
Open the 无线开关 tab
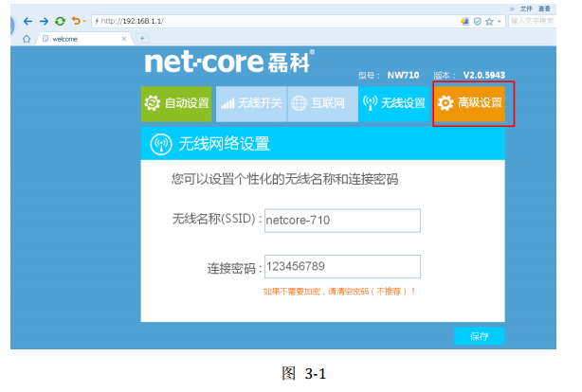(x=251, y=103)
